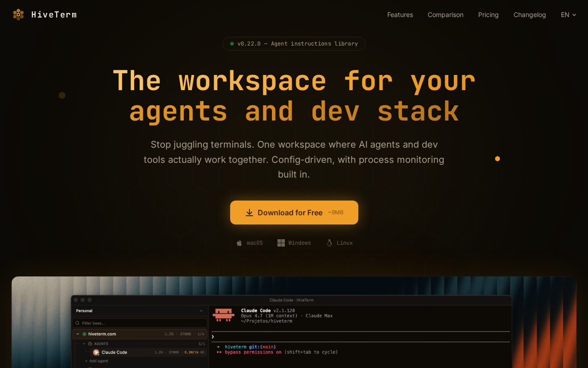Click the green status icon beside hiveterm.com

pos(85,334)
